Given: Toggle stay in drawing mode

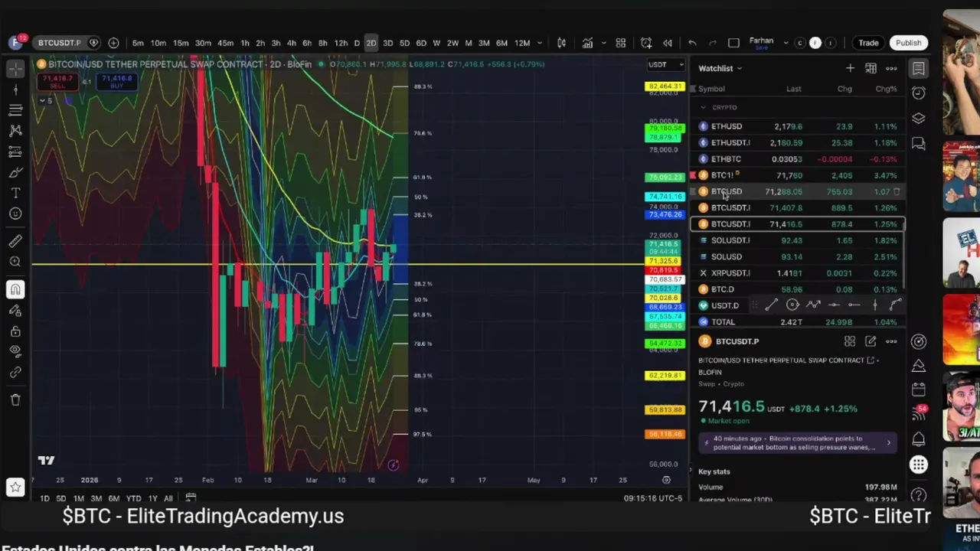Looking at the screenshot, I should tap(15, 310).
